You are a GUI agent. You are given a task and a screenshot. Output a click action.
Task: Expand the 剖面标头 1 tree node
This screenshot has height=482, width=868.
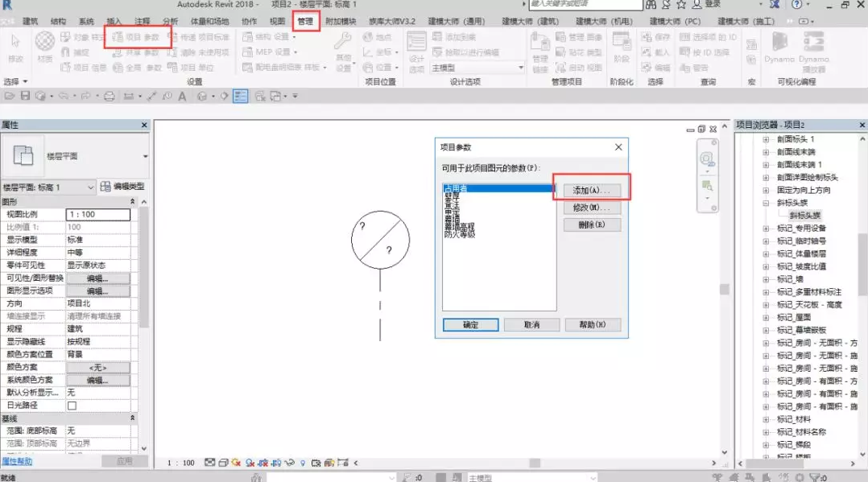[766, 139]
